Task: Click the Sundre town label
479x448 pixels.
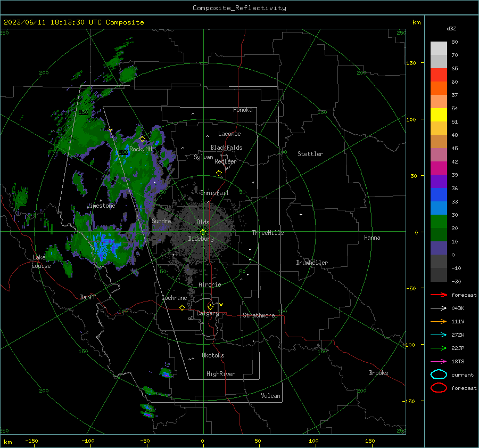Action: click(x=161, y=221)
